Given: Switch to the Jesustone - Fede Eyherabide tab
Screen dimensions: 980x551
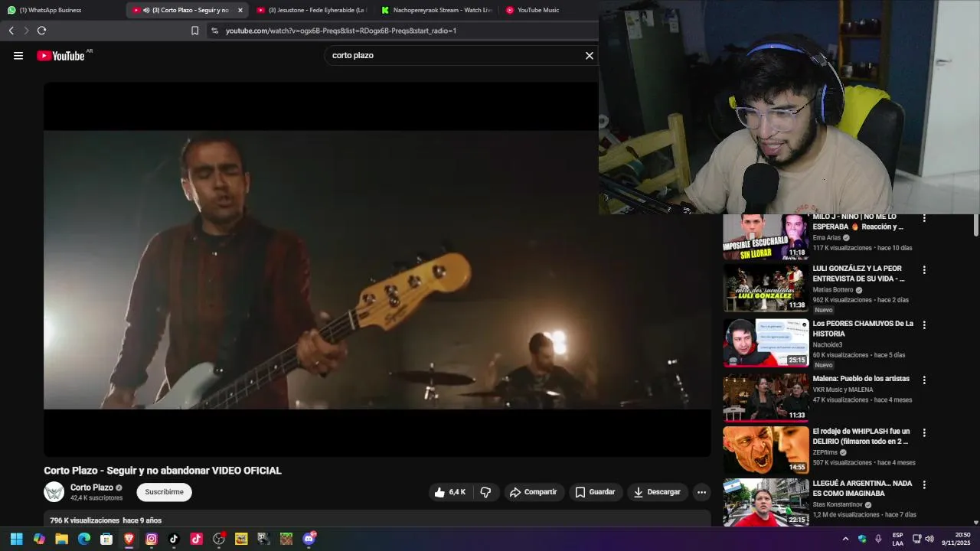Looking at the screenshot, I should [x=312, y=10].
